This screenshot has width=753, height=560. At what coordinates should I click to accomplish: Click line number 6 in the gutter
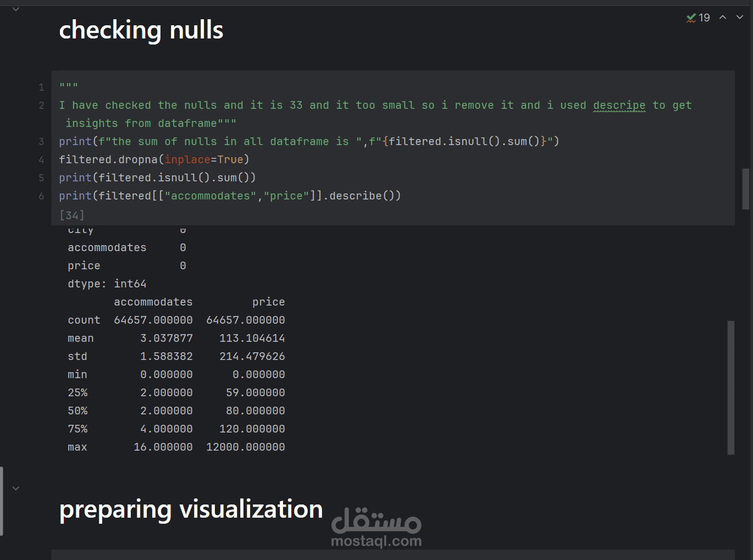[x=41, y=196]
